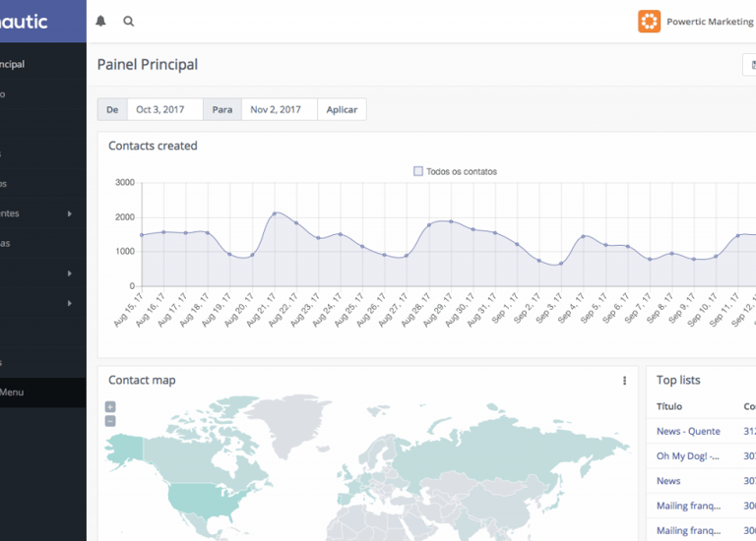
Task: Click the De start date field
Action: (x=164, y=109)
